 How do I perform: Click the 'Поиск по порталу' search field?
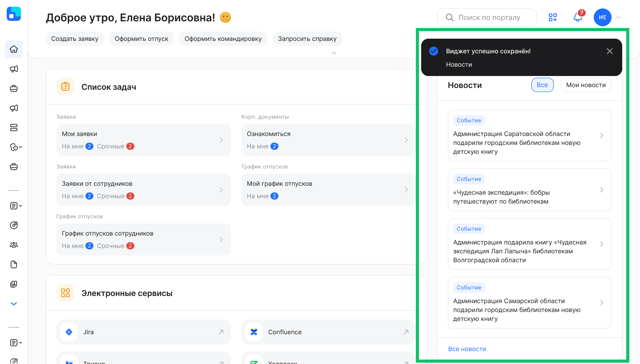click(x=487, y=17)
